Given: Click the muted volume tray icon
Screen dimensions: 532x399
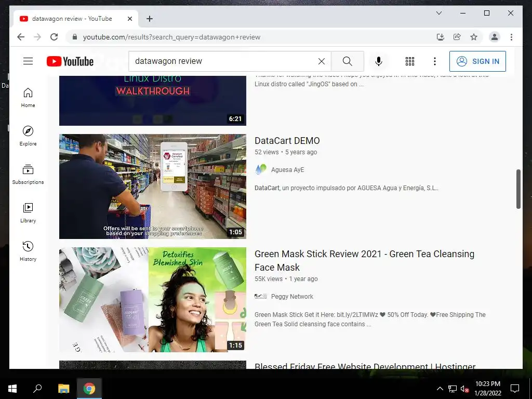Looking at the screenshot, I should point(464,389).
